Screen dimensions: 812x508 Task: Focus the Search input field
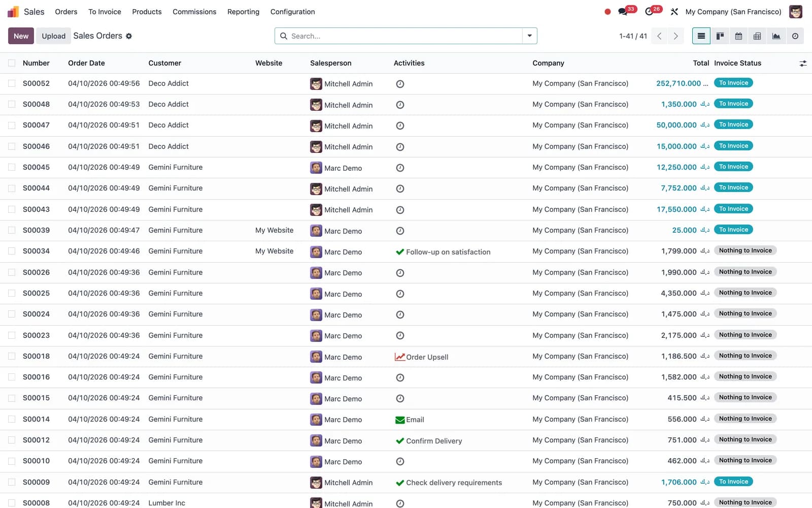click(405, 36)
